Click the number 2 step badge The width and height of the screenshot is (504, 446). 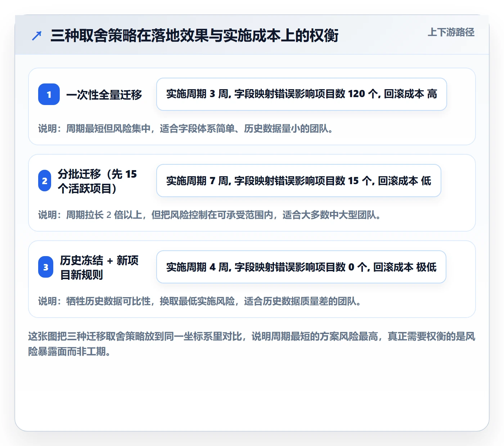45,181
